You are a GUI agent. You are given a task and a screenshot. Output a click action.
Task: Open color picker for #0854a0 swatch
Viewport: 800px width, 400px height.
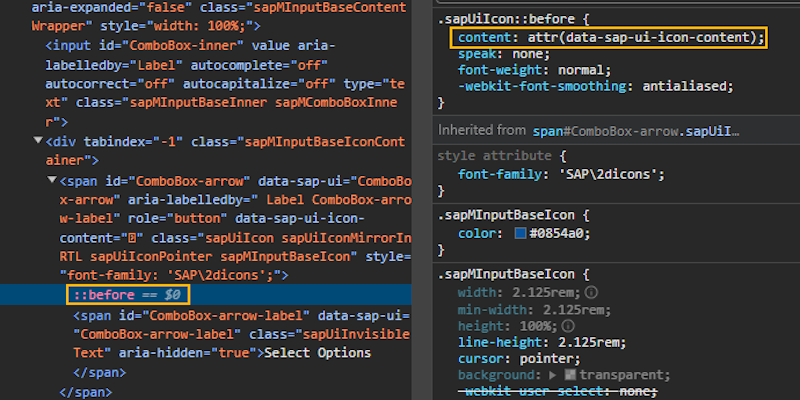coord(520,234)
